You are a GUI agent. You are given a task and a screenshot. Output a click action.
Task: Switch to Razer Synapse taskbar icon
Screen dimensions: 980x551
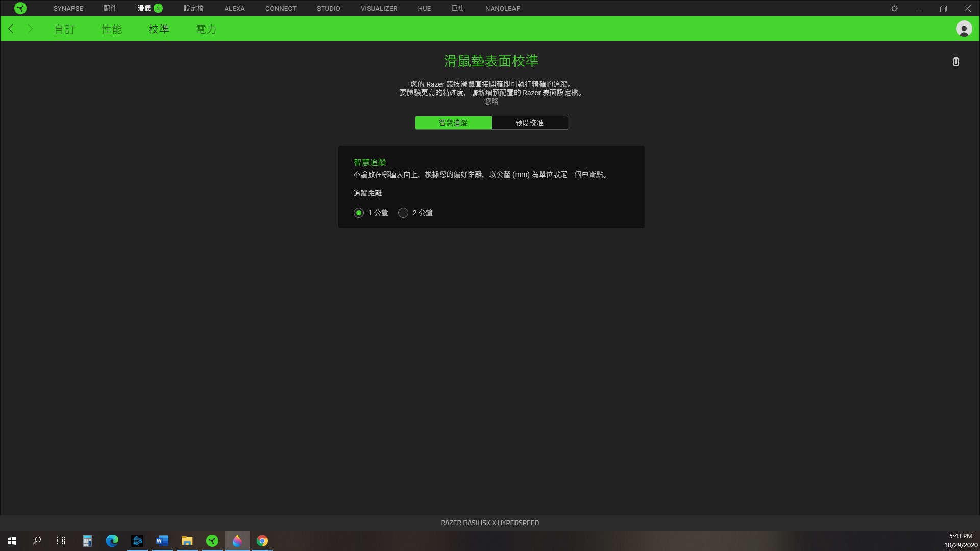[212, 541]
